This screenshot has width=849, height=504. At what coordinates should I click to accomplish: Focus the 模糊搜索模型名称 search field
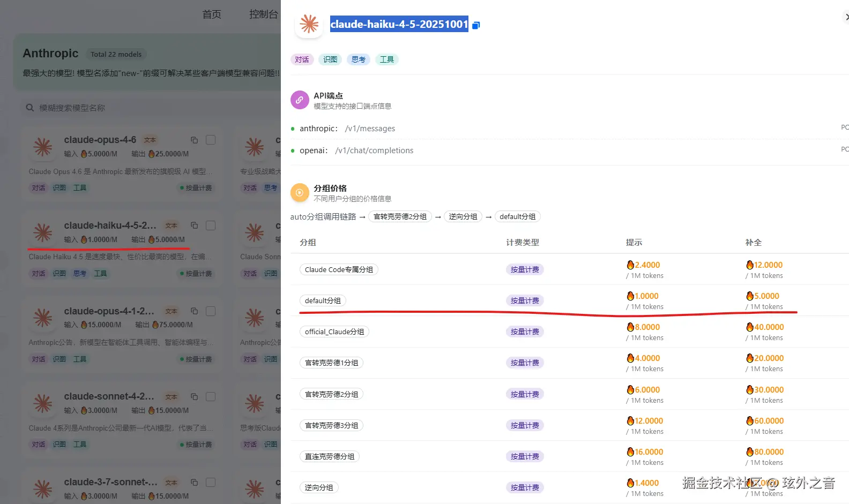pyautogui.click(x=150, y=108)
